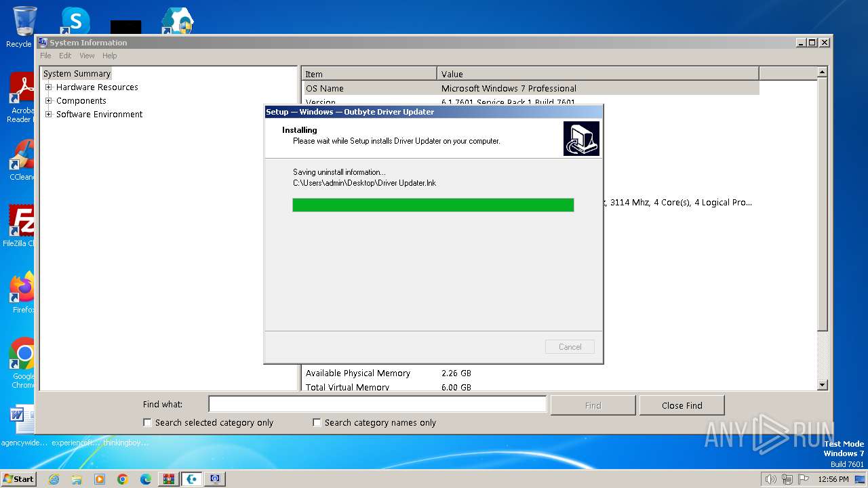The width and height of the screenshot is (868, 488).
Task: Click scroll down arrow in details pane
Action: point(823,385)
